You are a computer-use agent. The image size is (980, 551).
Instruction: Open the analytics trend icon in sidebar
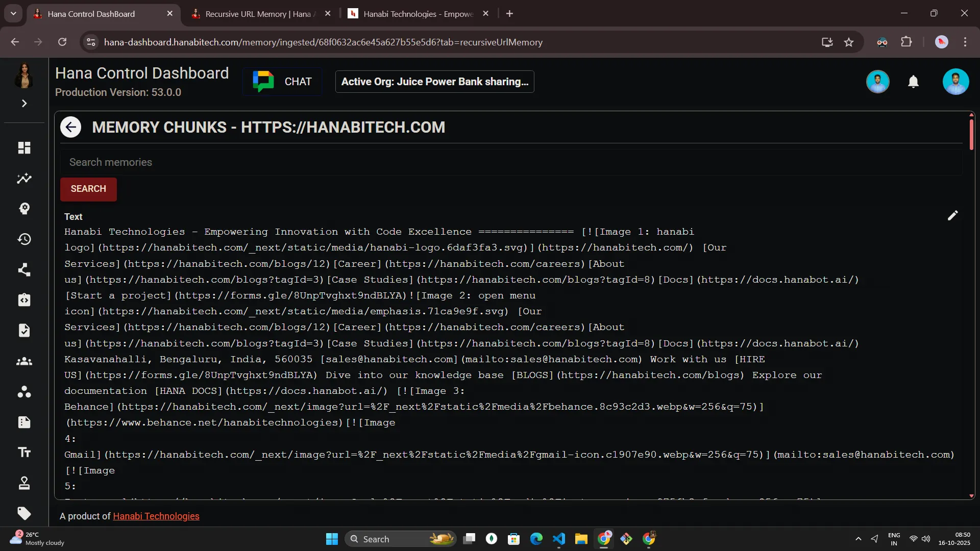point(24,178)
